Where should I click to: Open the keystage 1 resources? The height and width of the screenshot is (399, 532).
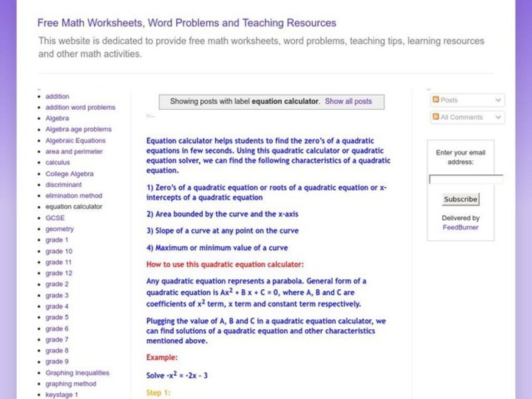tap(62, 394)
